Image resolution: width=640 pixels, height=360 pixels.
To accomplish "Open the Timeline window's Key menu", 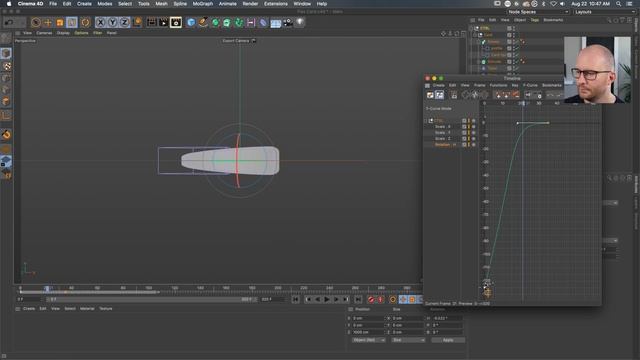I will click(515, 85).
